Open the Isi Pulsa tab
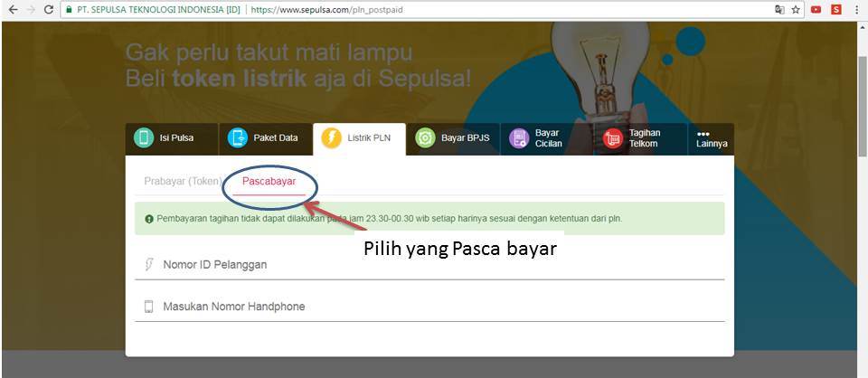This screenshot has height=378, width=868. pyautogui.click(x=172, y=138)
